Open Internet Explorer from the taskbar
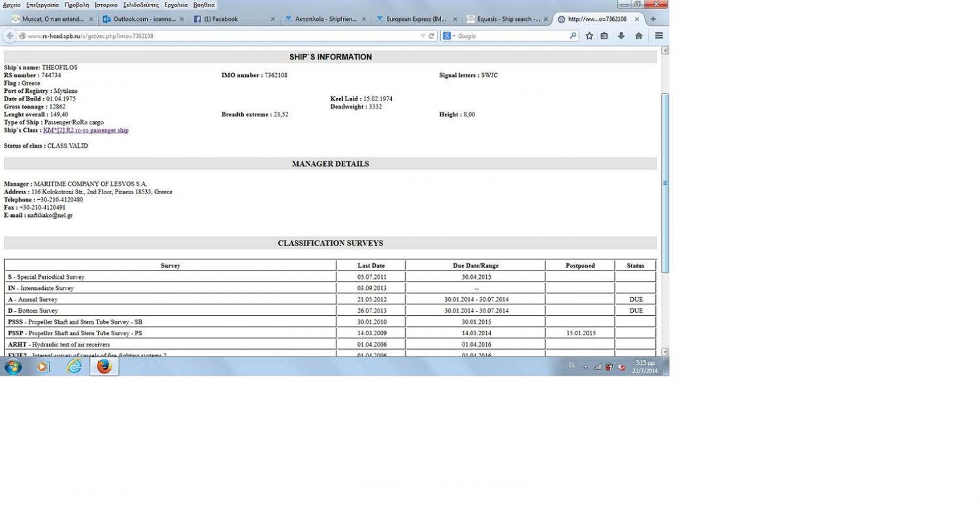Screen dimensions: 980x511 tap(74, 367)
